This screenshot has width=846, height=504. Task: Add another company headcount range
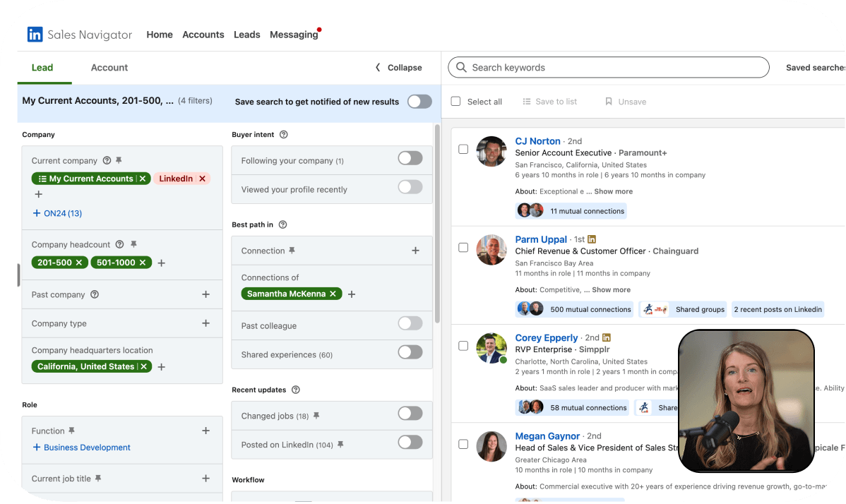[x=161, y=263]
